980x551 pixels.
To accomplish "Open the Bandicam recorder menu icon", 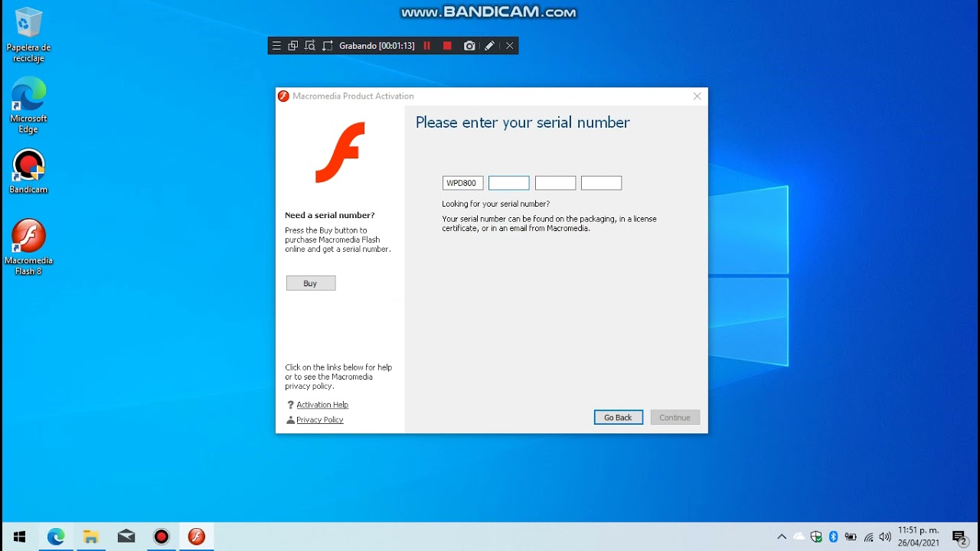I will click(276, 46).
